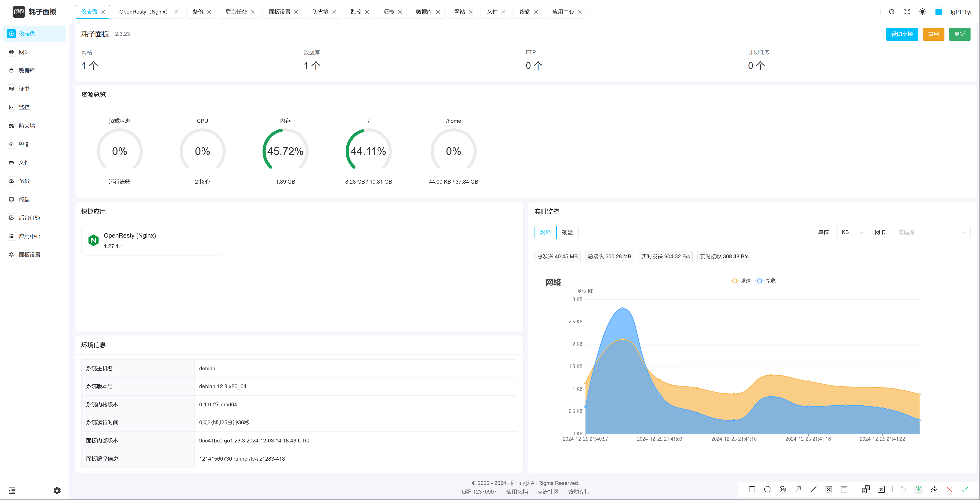Confirm screenshot with green checkmark
This screenshot has height=500, width=980.
coord(965,489)
